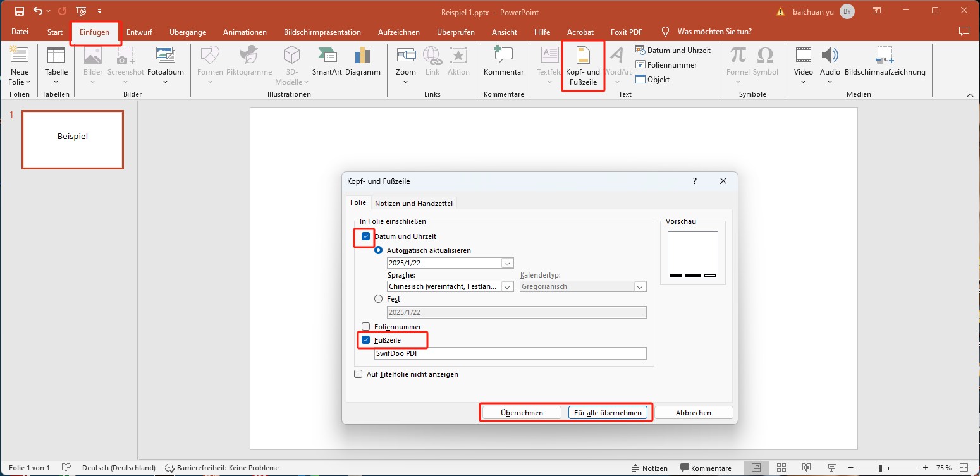
Task: Open the Kalendertyp Gregorianisch dropdown
Action: click(640, 286)
